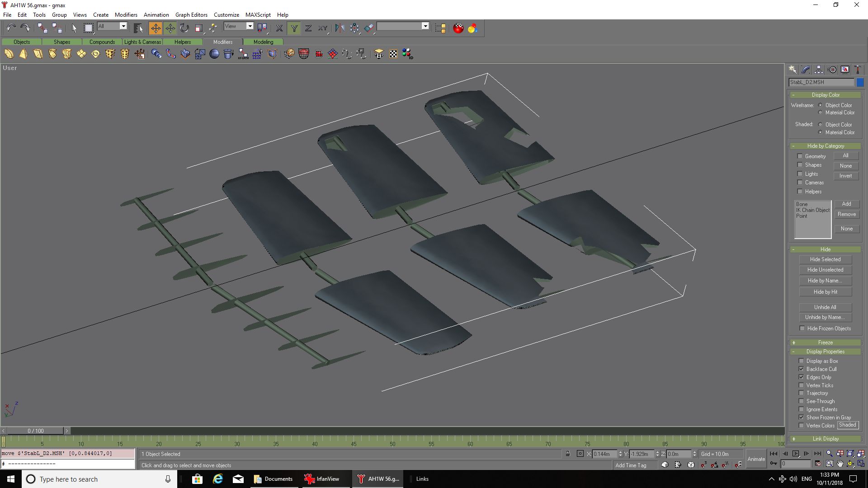Open the View reference coordinate dropdown
The height and width of the screenshot is (488, 868).
(x=250, y=26)
